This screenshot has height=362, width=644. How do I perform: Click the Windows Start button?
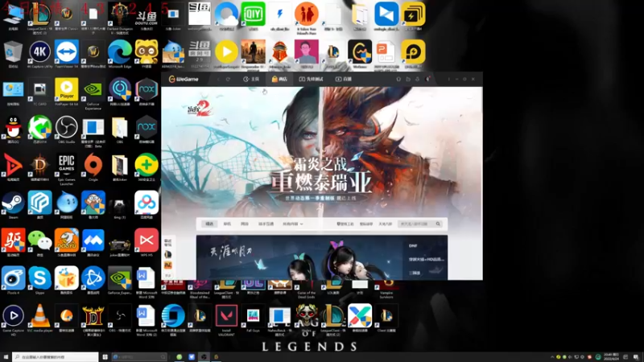[6, 357]
